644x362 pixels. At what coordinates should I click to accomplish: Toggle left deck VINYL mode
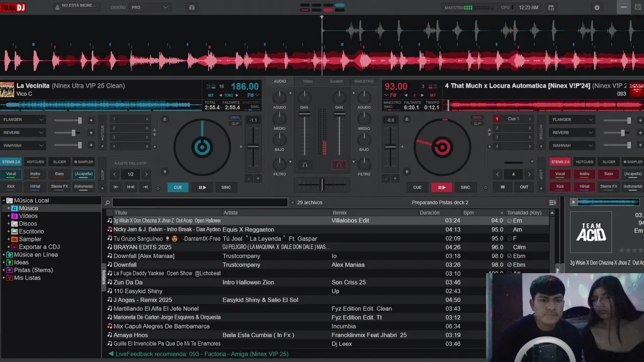point(235,118)
